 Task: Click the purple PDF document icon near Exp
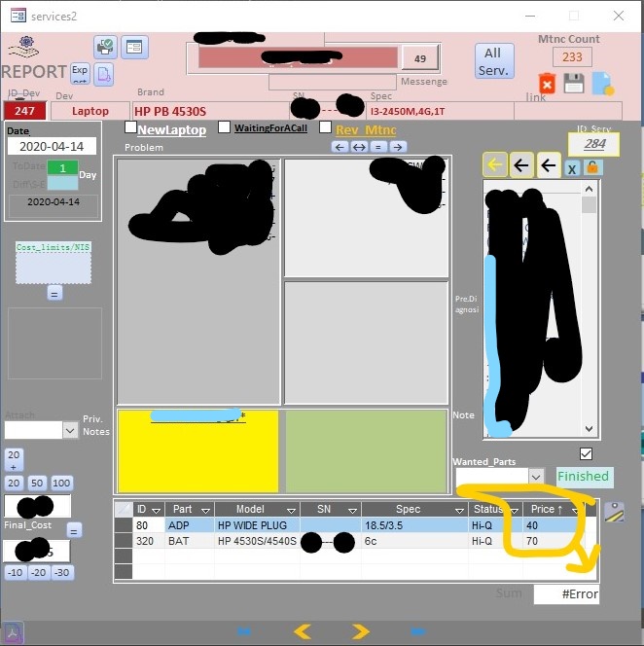[103, 75]
